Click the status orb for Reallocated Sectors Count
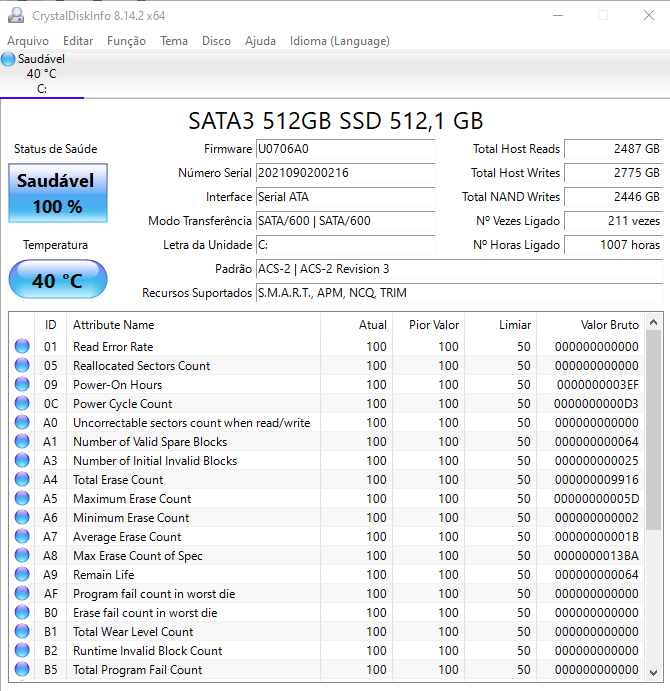 [22, 365]
